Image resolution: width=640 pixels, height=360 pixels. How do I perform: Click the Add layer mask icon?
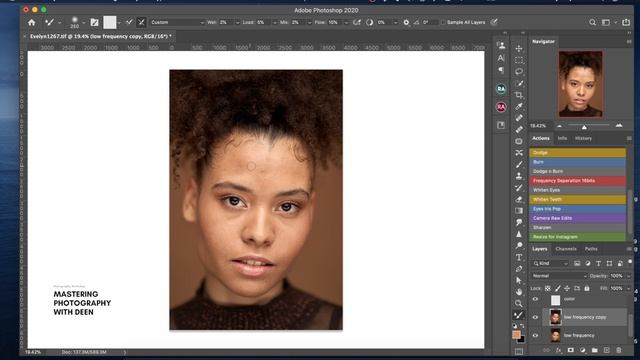[571, 350]
